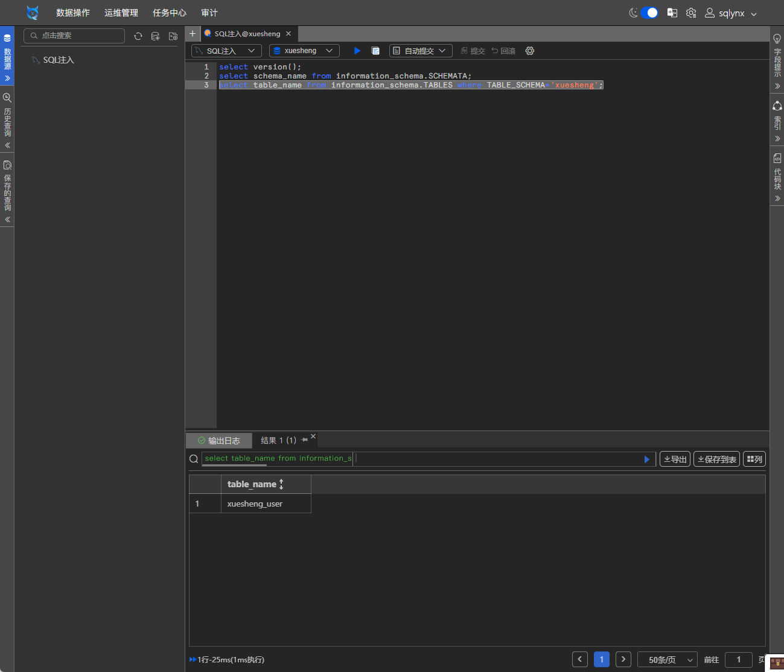
Task: Open the 运维管理 menu
Action: 121,13
